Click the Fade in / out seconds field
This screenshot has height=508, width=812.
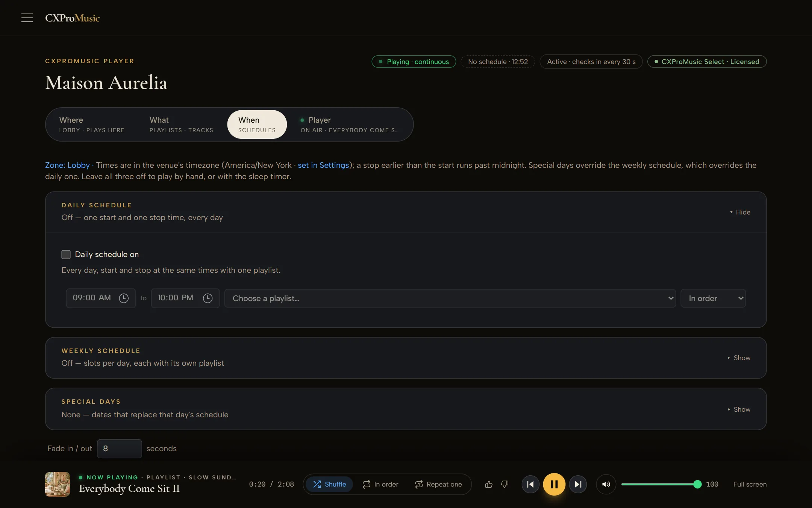[x=119, y=449]
